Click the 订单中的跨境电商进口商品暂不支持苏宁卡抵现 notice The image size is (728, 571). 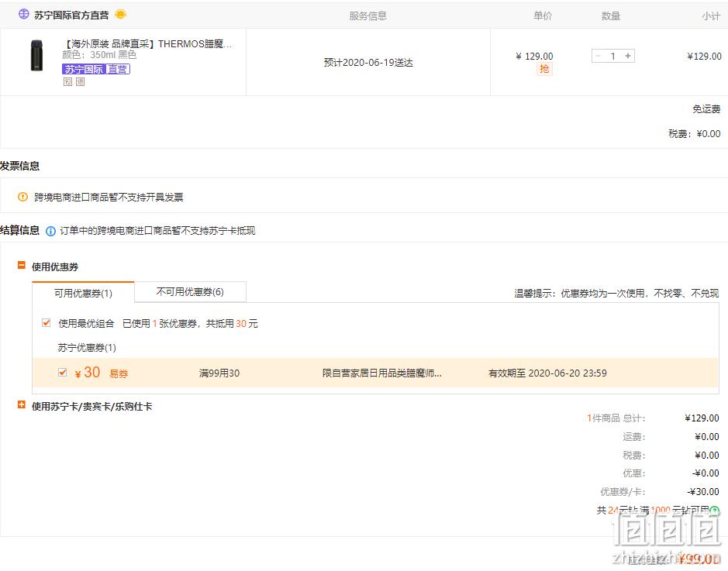[x=157, y=231]
